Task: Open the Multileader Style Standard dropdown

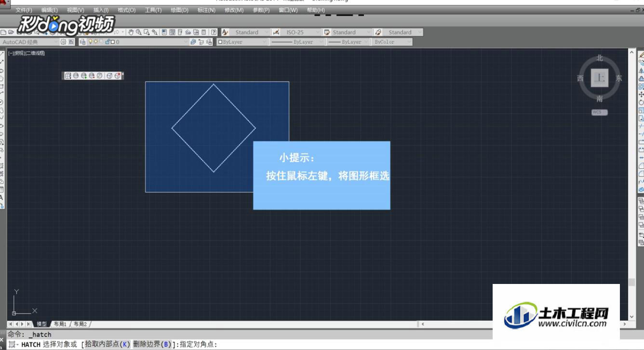Action: pyautogui.click(x=402, y=32)
